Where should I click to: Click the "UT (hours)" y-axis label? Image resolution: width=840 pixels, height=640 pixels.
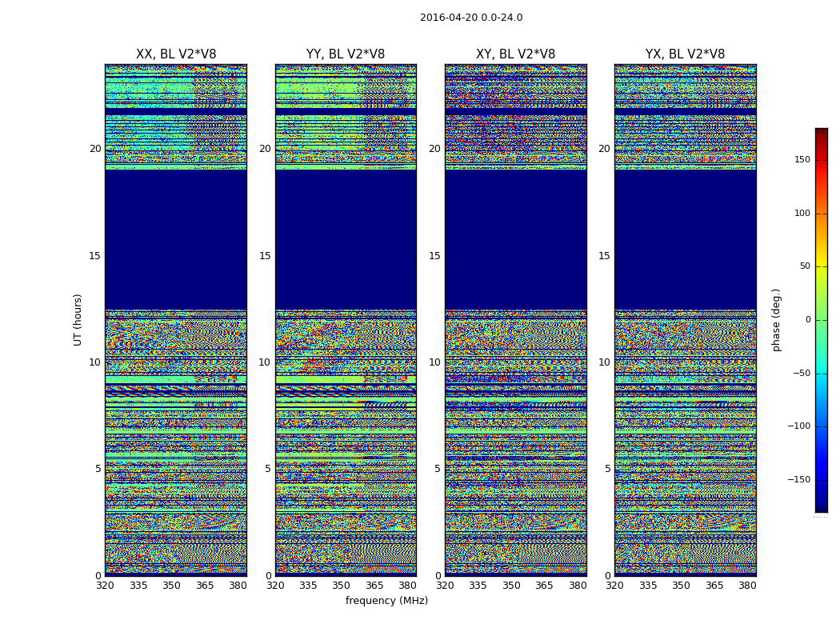[78, 320]
